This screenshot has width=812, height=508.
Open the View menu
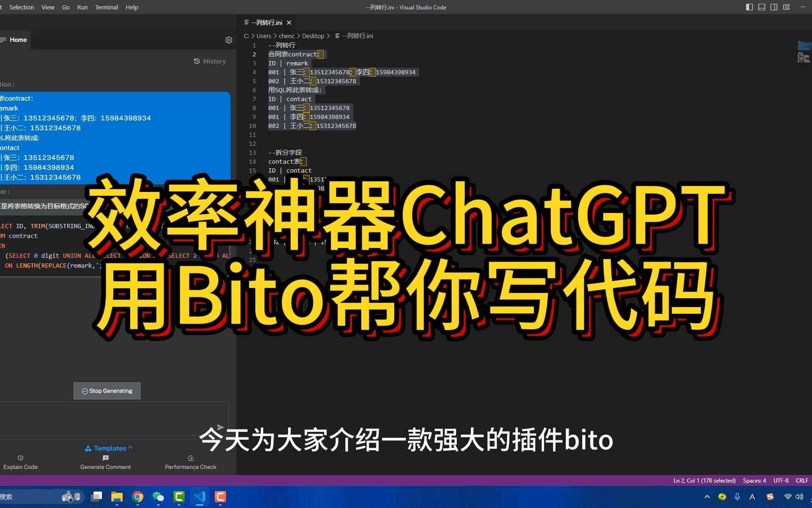coord(48,7)
